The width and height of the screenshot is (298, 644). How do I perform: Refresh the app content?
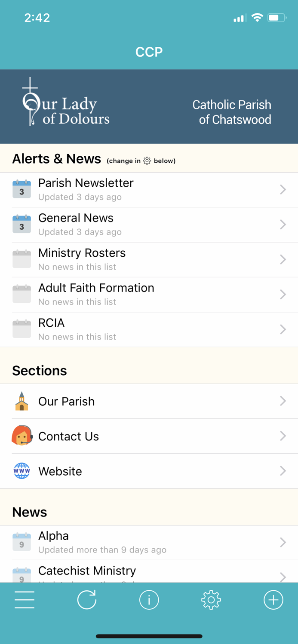tap(87, 599)
